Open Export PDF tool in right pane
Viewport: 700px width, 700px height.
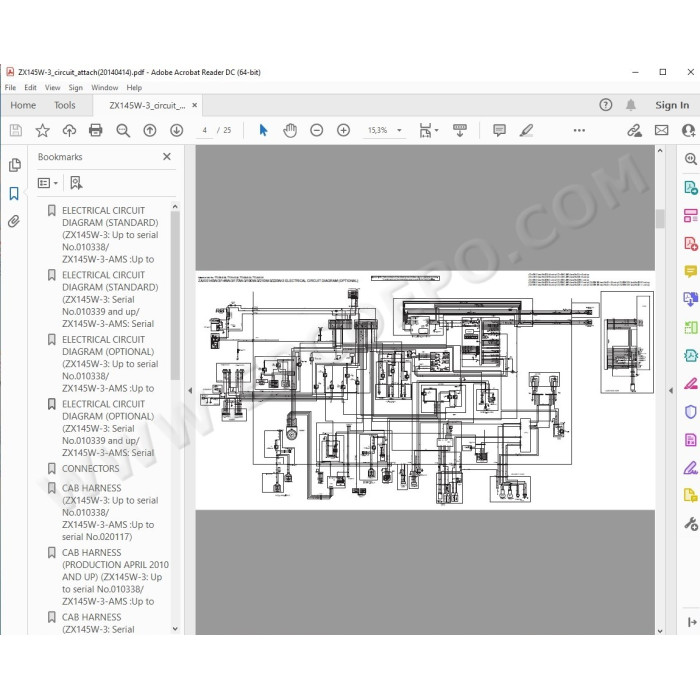pos(690,188)
